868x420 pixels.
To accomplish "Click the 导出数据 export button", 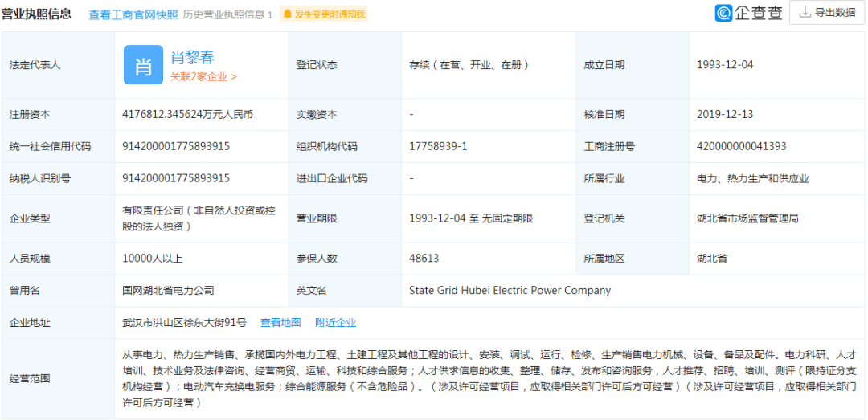I will (x=827, y=13).
